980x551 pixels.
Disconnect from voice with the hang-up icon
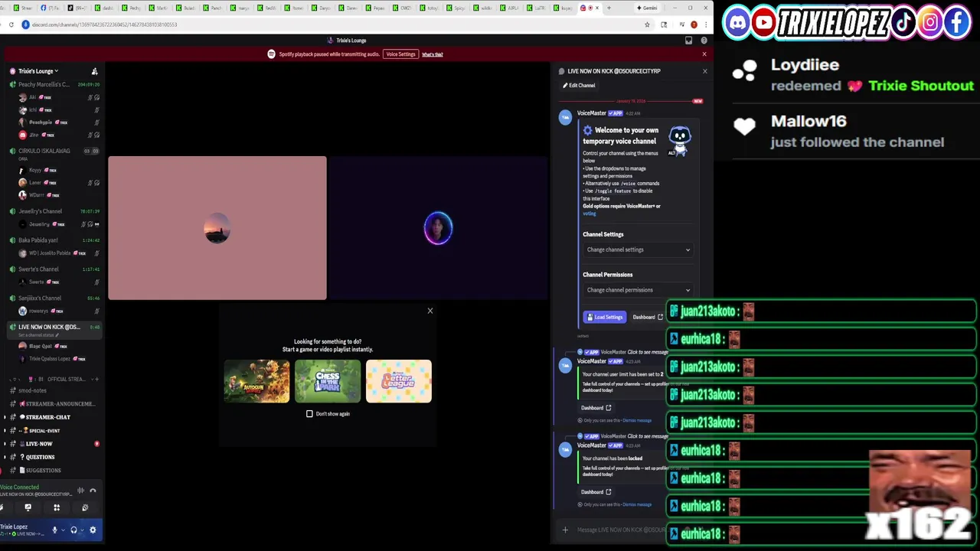(x=93, y=491)
